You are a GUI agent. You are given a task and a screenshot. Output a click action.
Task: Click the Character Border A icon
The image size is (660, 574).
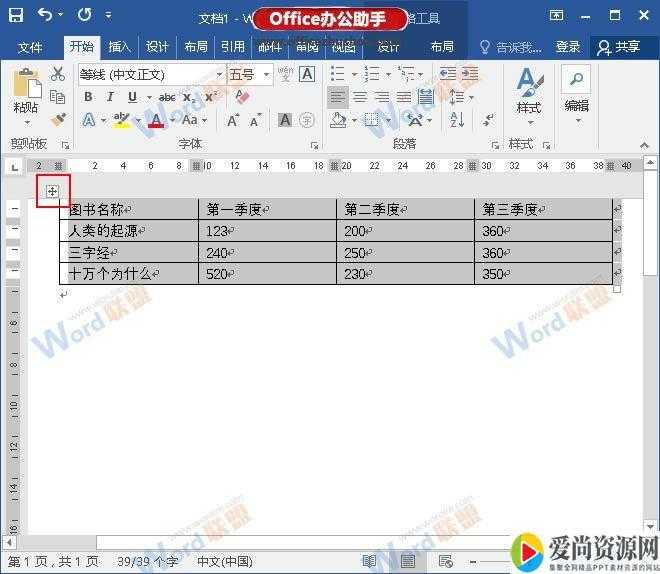point(307,74)
